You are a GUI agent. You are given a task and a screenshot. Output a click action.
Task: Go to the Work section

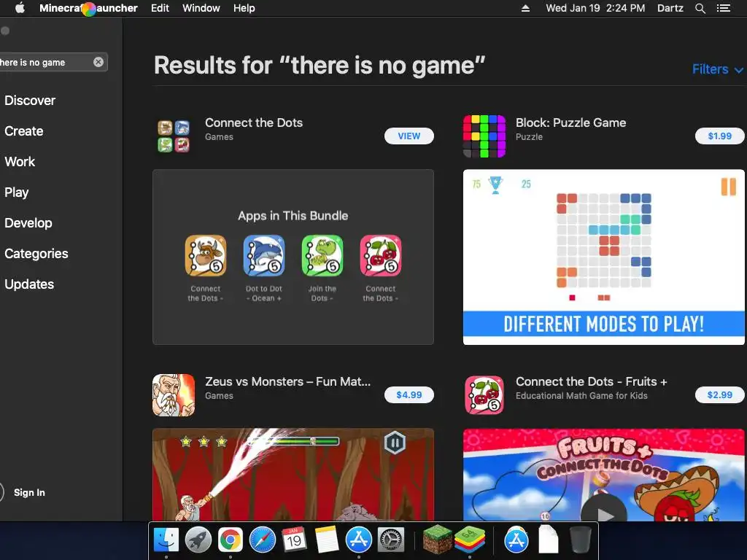point(20,161)
